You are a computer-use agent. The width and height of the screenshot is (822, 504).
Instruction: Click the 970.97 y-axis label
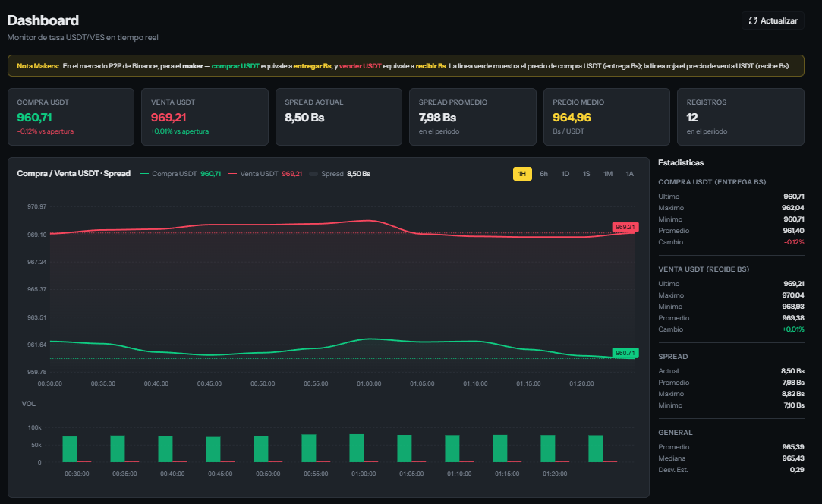tap(36, 206)
